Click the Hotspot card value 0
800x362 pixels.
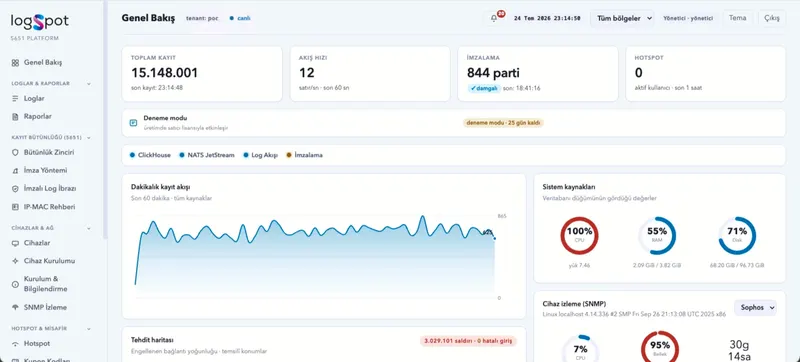click(639, 73)
